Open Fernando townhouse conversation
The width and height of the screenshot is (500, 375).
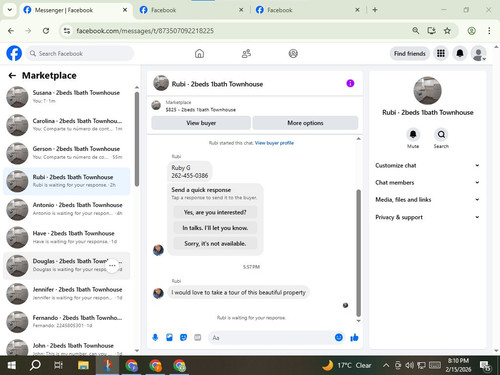point(67,321)
